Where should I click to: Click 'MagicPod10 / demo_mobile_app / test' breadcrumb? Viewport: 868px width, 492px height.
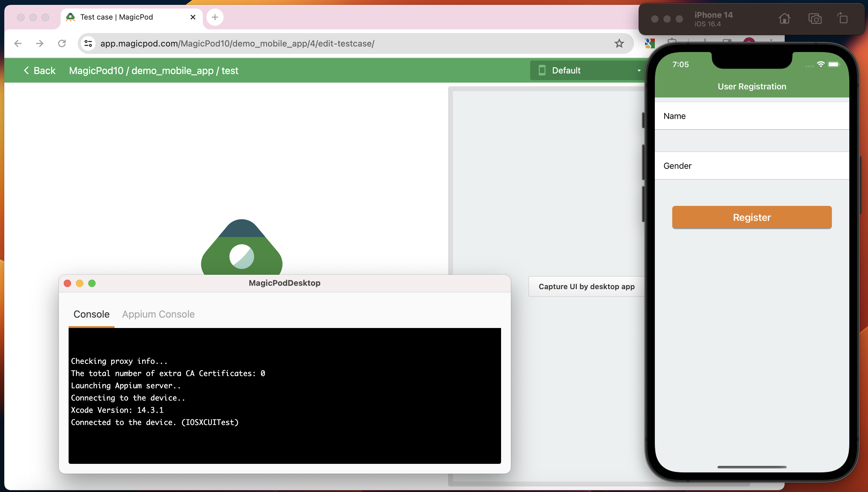pos(153,70)
